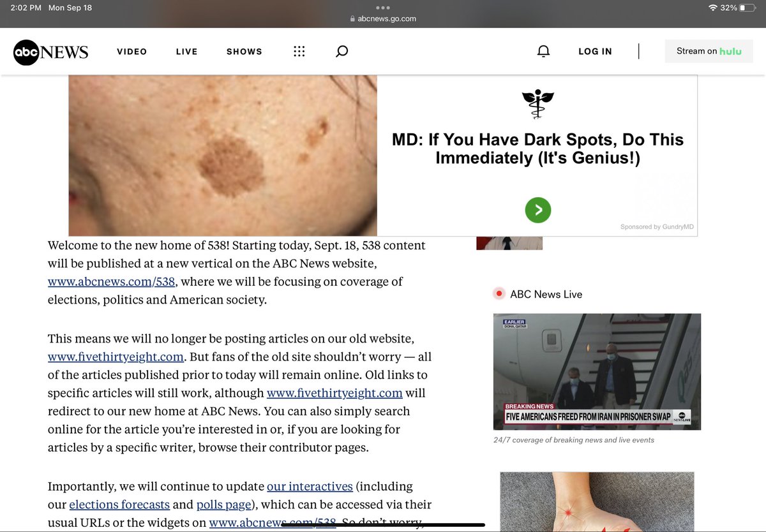
Task: Follow the www.fivethirtyeight.com link before 'will redirect'
Action: [334, 393]
